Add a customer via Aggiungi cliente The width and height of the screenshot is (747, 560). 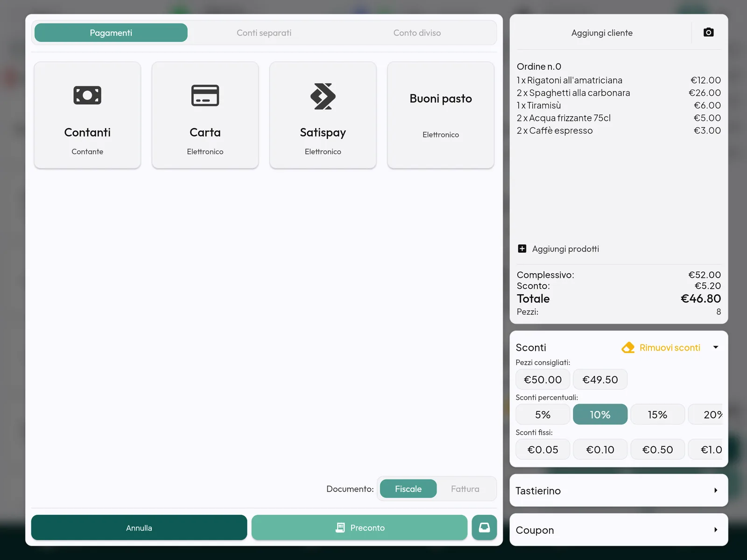point(602,33)
